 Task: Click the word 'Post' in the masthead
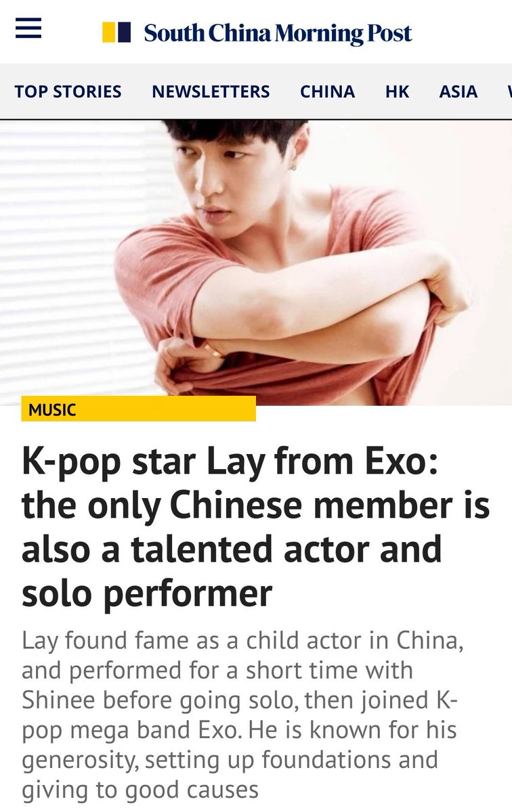click(x=389, y=33)
